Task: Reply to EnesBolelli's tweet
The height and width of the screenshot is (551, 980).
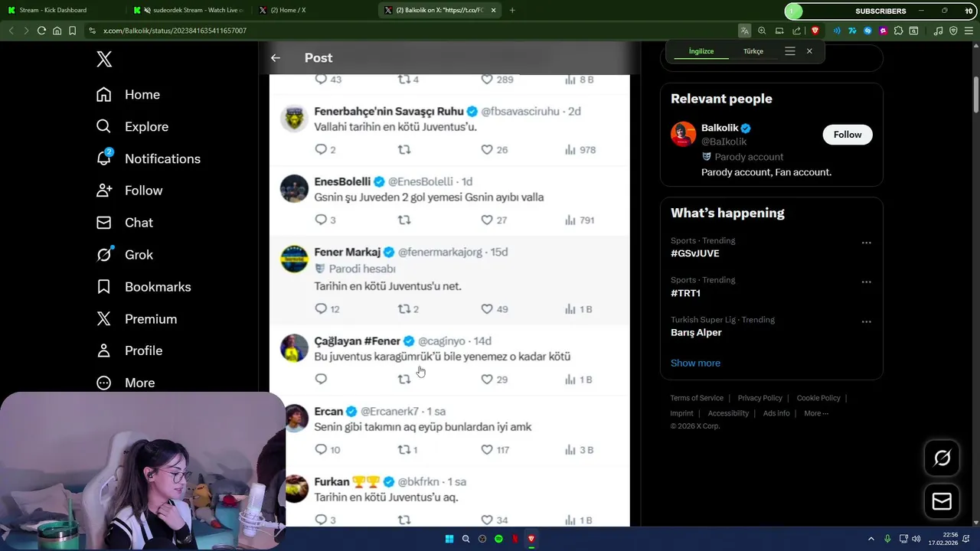Action: coord(321,220)
